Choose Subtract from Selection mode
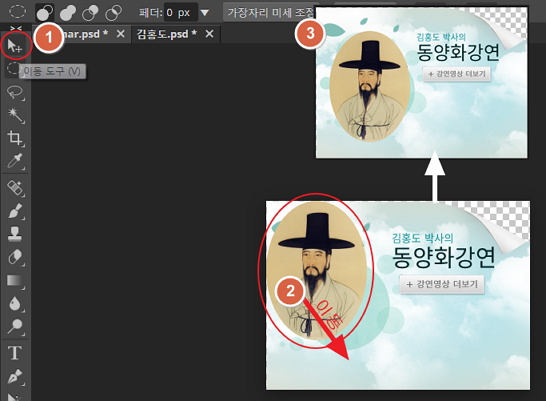This screenshot has height=401, width=546. coord(90,13)
